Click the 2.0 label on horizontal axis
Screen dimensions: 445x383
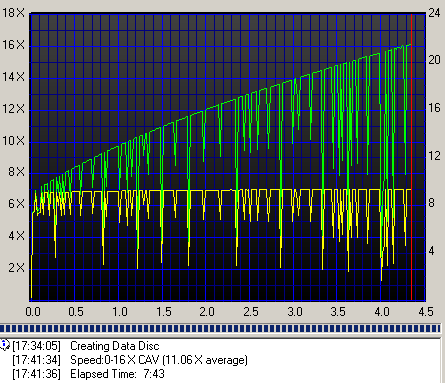207,312
